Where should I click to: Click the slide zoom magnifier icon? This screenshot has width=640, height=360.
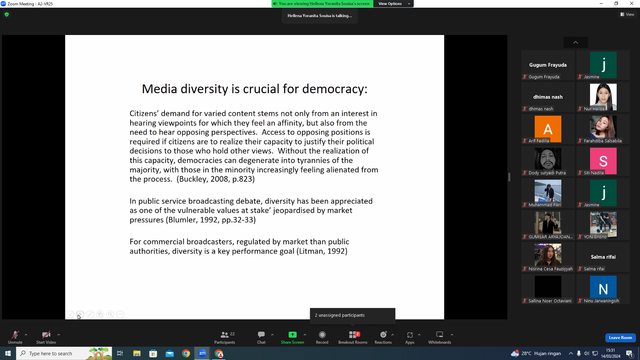(110, 314)
